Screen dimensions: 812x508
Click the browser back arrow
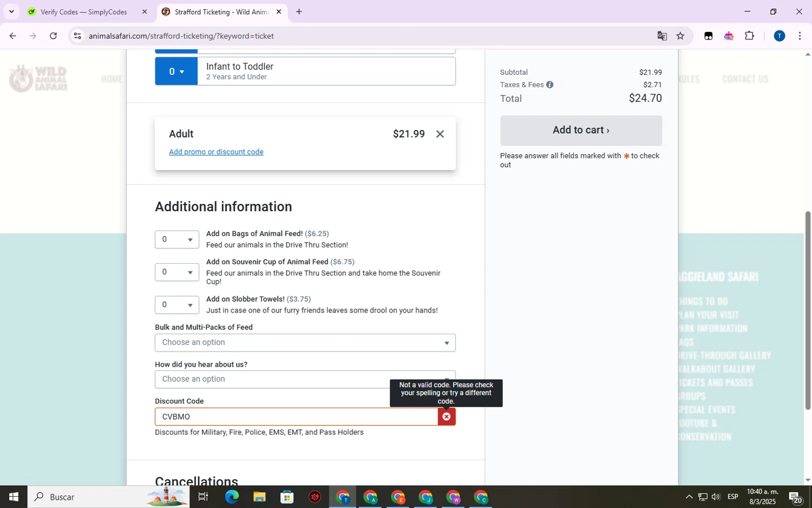pos(12,36)
